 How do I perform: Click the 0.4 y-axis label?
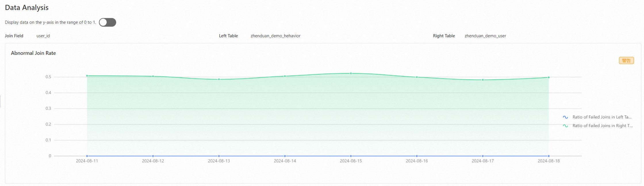tap(48, 93)
